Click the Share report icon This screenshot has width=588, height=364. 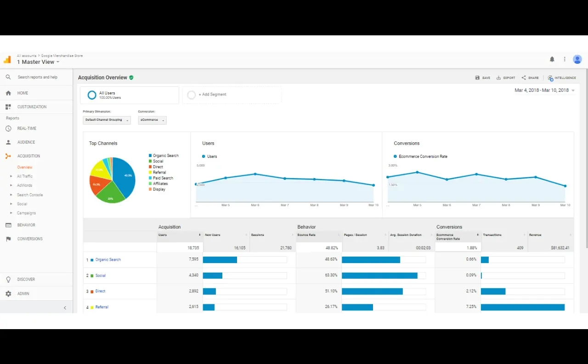click(x=524, y=78)
